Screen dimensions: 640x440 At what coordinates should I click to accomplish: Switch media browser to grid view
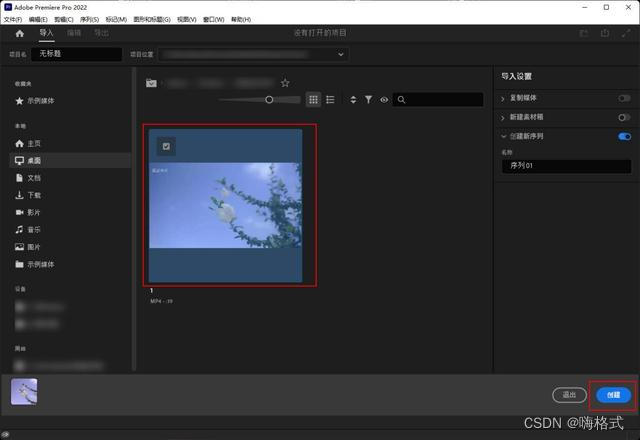point(313,100)
